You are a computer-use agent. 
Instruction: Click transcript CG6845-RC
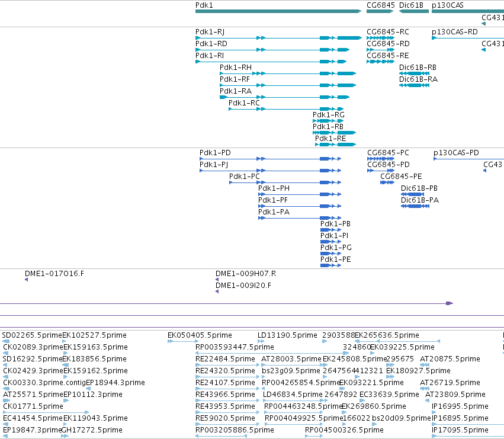coord(388,32)
